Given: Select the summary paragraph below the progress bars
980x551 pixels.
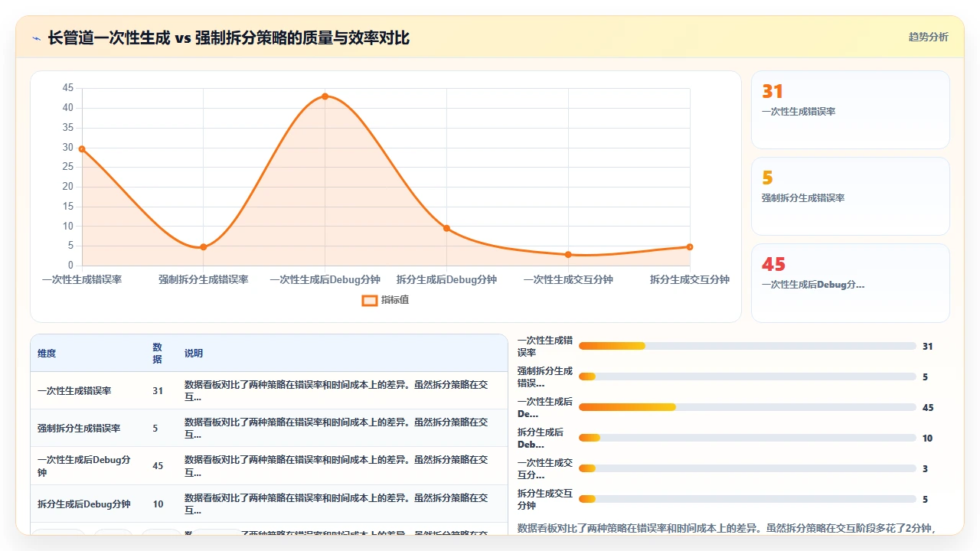Looking at the screenshot, I should (727, 528).
